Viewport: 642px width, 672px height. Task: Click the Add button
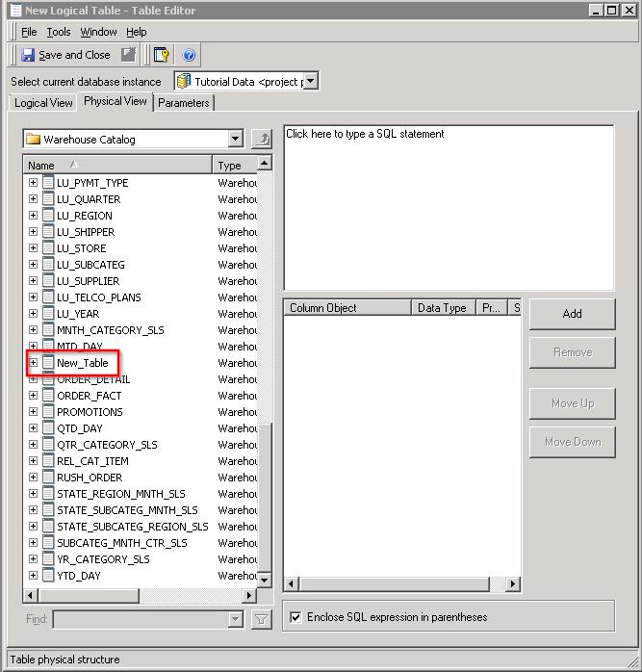(572, 314)
